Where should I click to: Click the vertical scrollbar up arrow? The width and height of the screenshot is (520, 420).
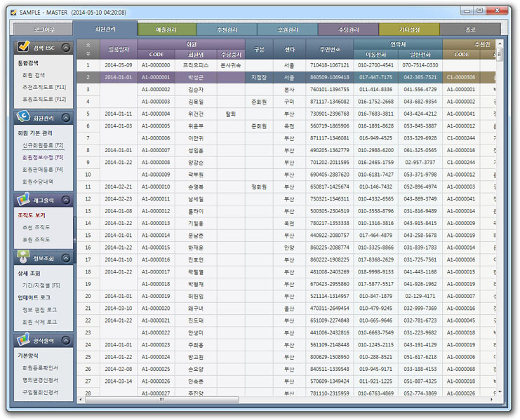point(500,43)
